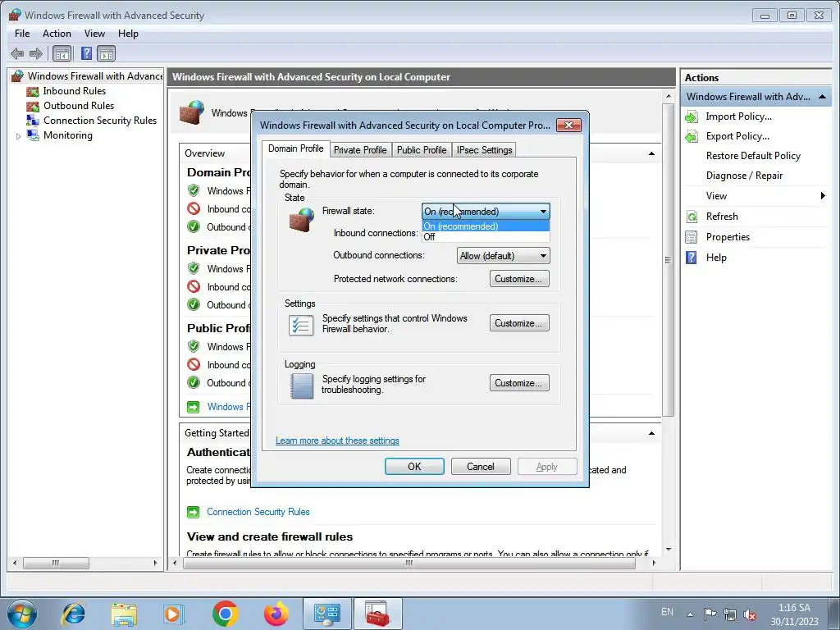
Task: Click the checklist icon in Settings section
Action: (301, 325)
